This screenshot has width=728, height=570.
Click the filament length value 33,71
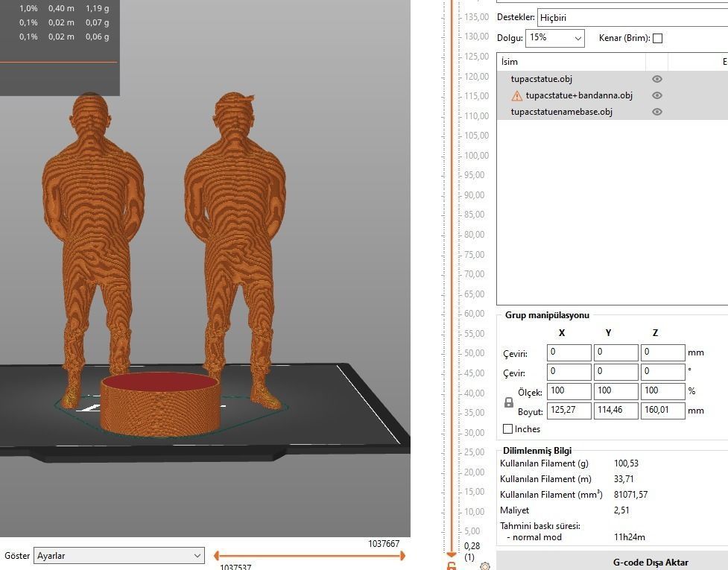624,479
